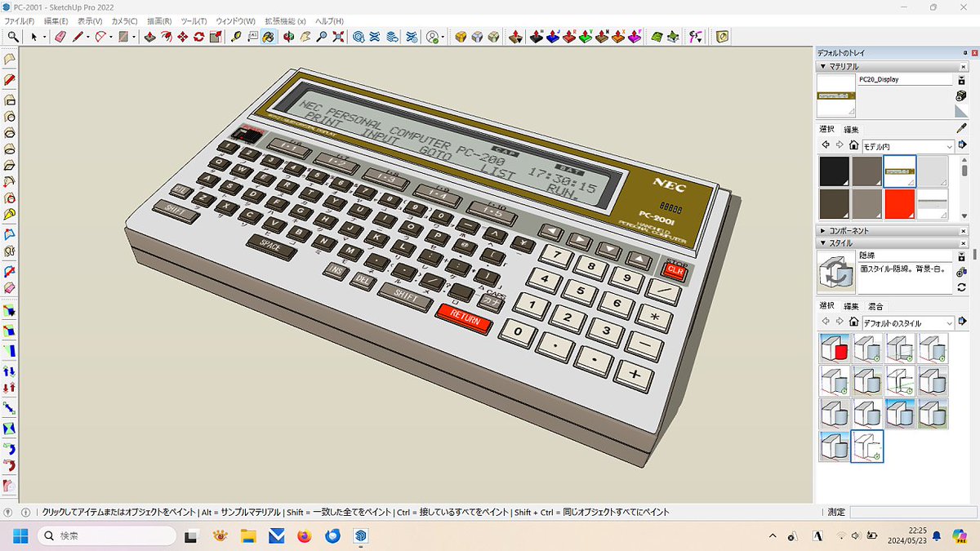Switch to Styles 混合 tab
The width and height of the screenshot is (980, 551).
[875, 306]
